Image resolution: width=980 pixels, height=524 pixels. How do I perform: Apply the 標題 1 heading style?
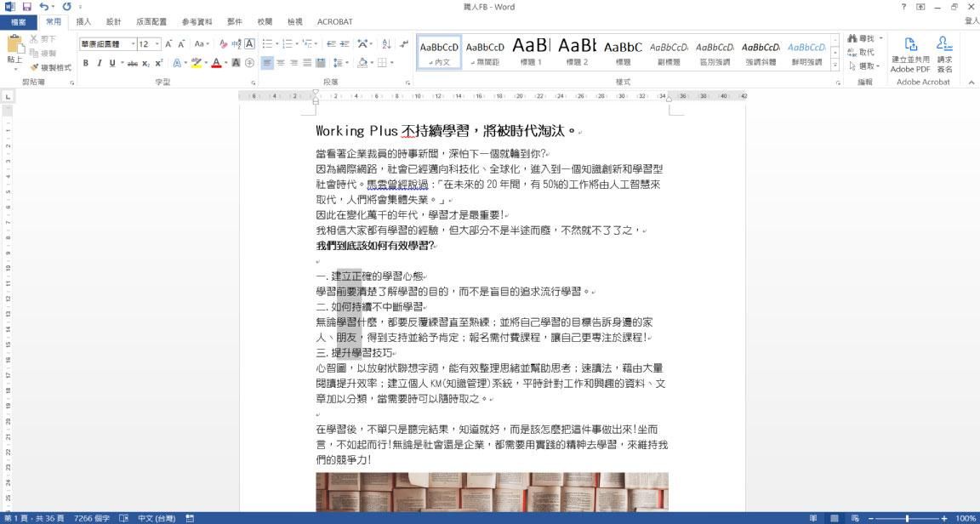(531, 51)
